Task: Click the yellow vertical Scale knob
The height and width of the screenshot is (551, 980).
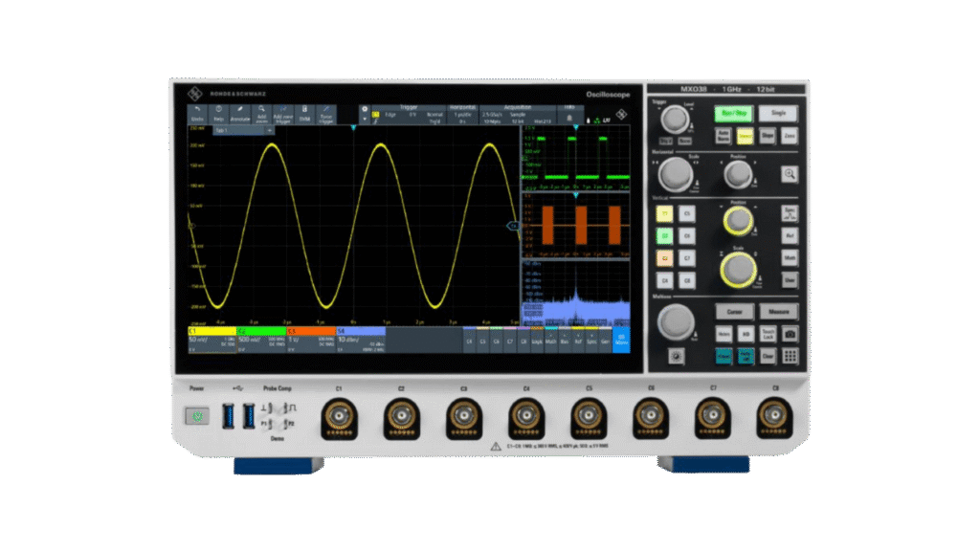Action: click(x=735, y=271)
